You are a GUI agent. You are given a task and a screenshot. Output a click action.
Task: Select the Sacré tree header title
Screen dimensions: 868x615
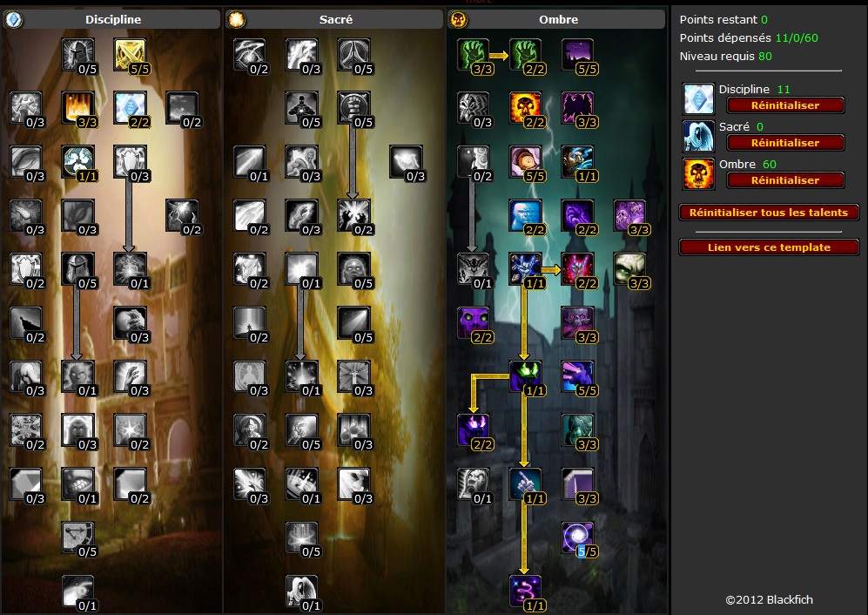pos(336,19)
